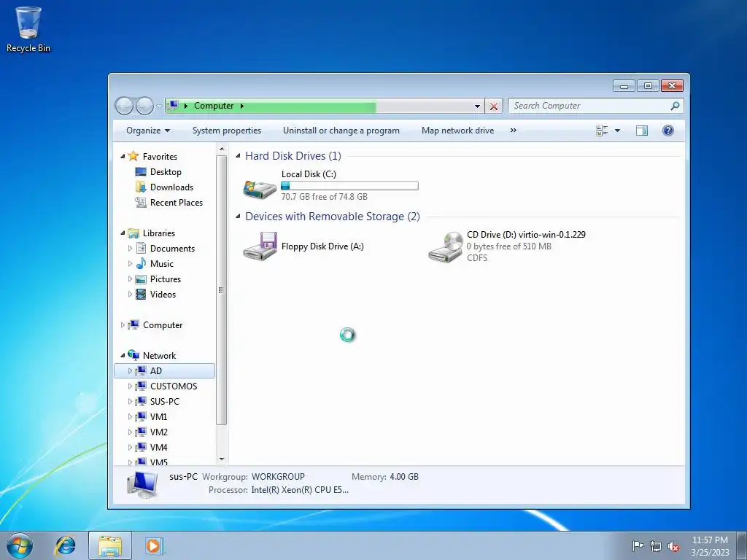Select the CD Drive (D:) virtio-win icon
747x560 pixels.
point(446,246)
